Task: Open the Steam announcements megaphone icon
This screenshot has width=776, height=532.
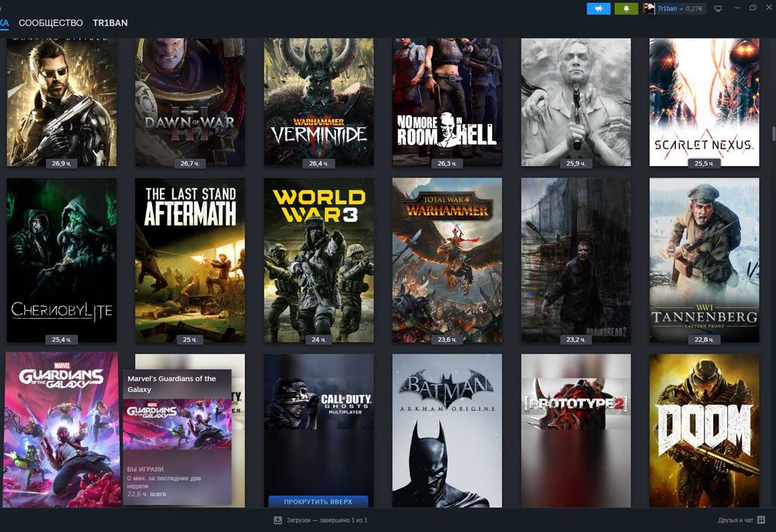Action: pyautogui.click(x=598, y=9)
